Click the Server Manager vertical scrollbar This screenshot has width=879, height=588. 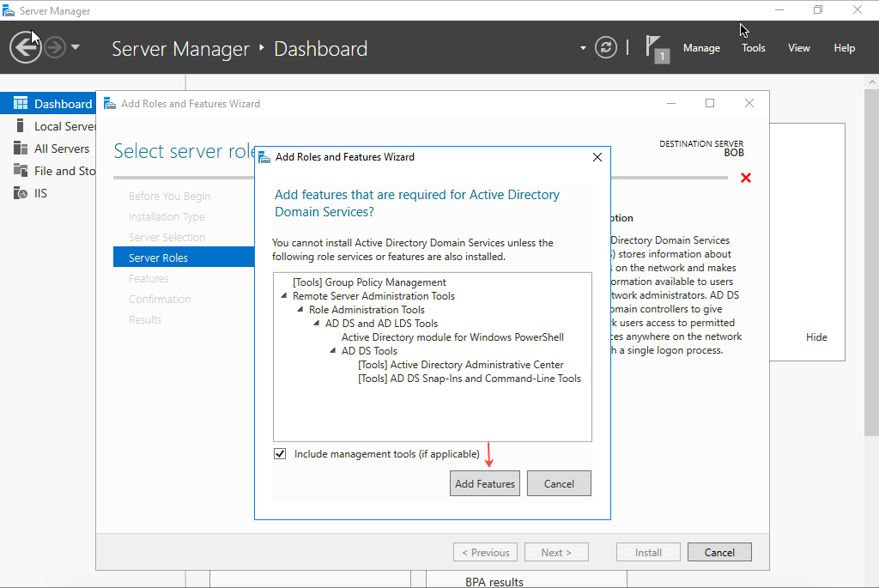point(872,262)
